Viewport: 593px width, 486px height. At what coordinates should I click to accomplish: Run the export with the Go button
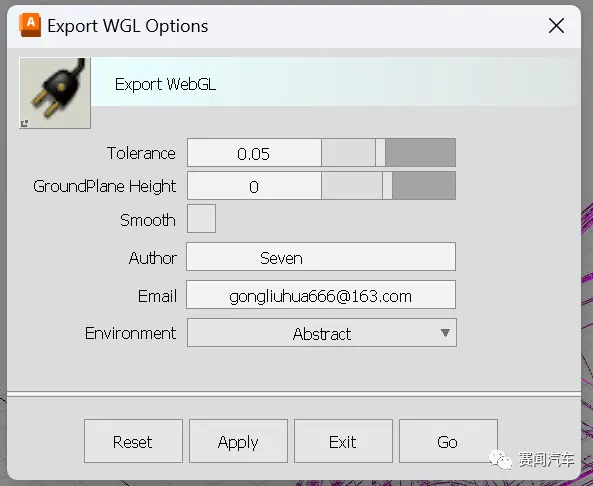click(x=448, y=441)
